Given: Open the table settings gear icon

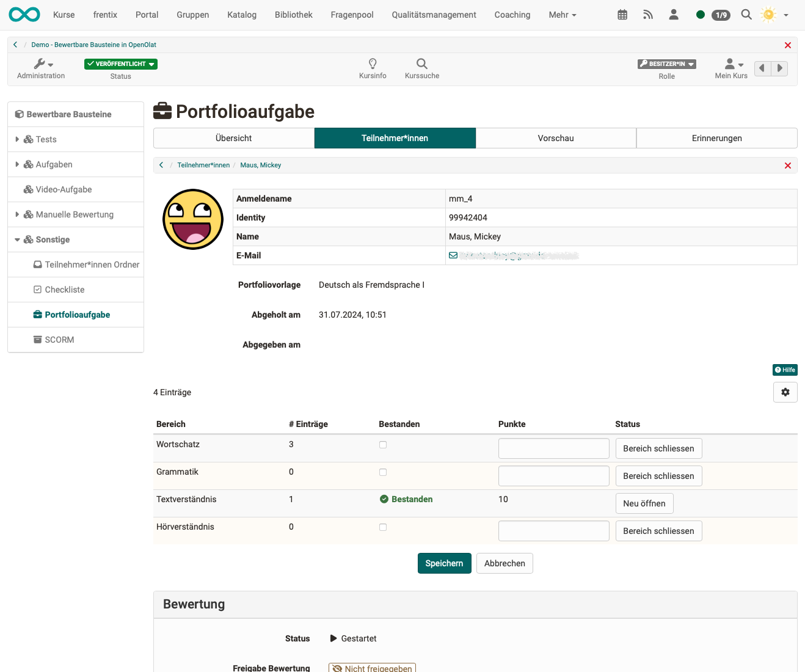Looking at the screenshot, I should (x=785, y=392).
